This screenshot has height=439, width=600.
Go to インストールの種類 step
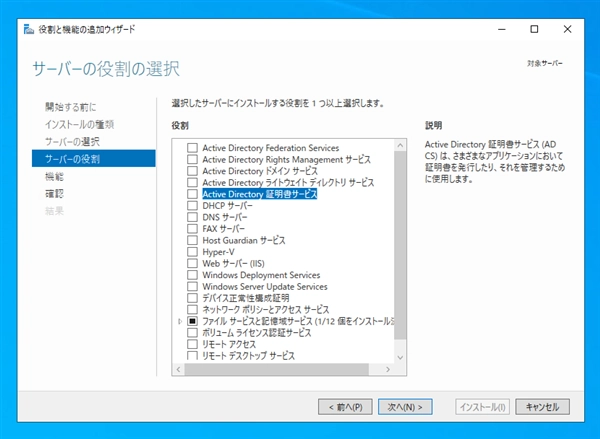tap(79, 124)
